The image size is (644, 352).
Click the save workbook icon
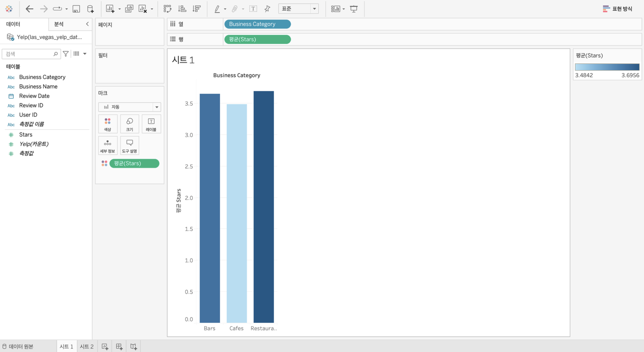(76, 9)
